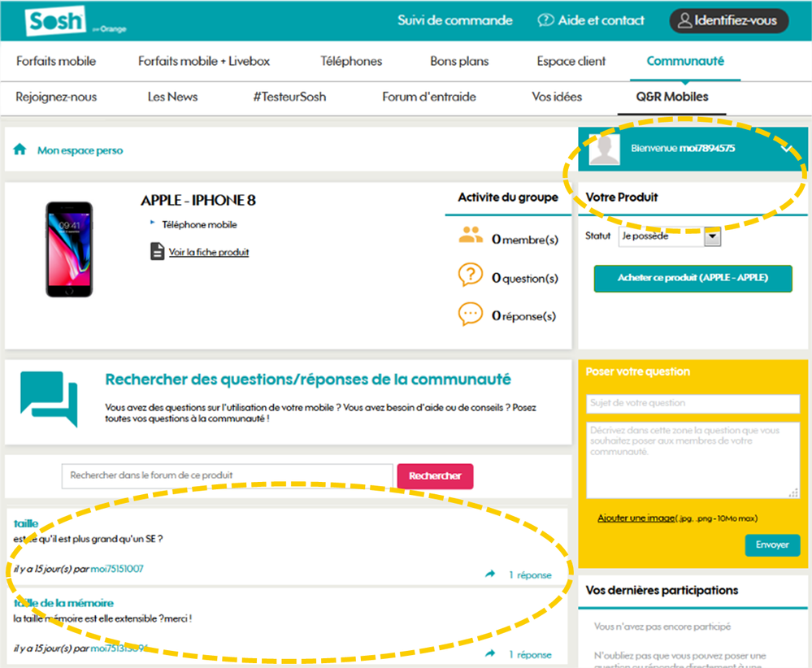Click the orange members group icon

coord(471,236)
